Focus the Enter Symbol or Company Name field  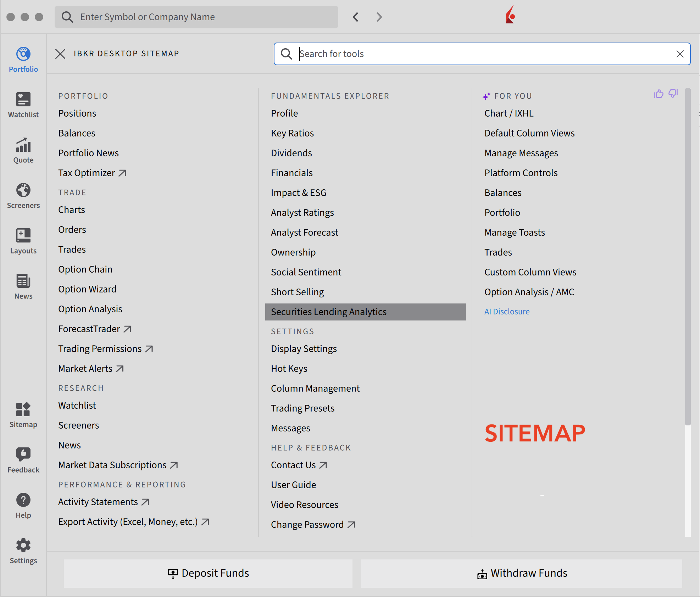(196, 17)
